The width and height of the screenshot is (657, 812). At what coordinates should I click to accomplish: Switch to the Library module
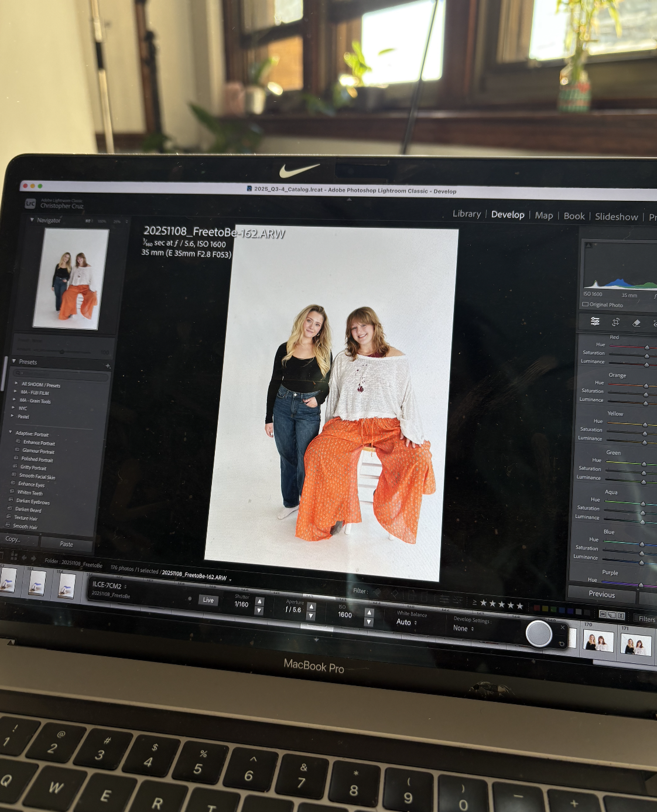pyautogui.click(x=467, y=214)
